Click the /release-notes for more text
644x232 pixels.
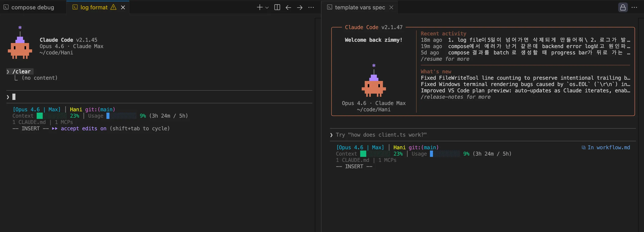(x=455, y=97)
